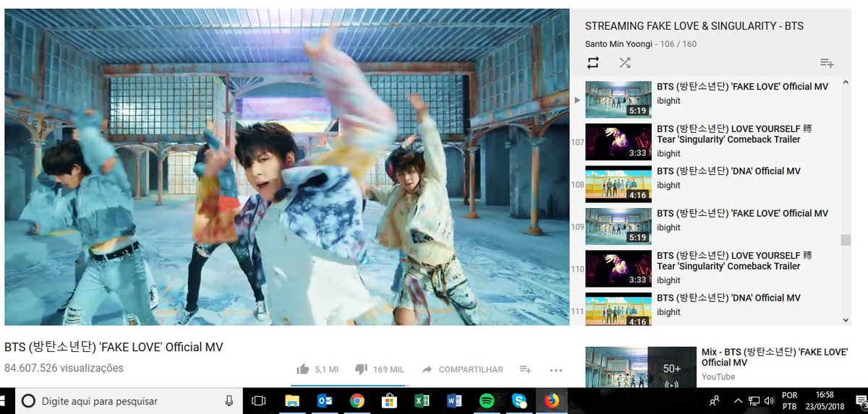Like the video with thumbs up

[303, 369]
